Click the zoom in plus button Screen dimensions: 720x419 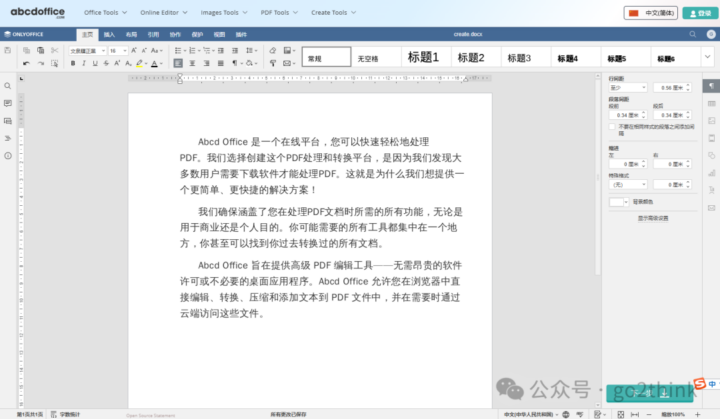698,414
